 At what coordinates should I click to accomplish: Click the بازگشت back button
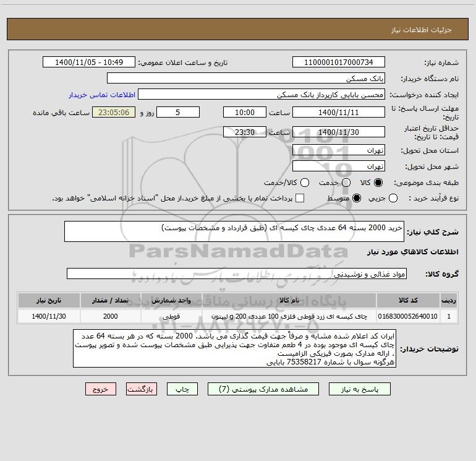(x=142, y=389)
